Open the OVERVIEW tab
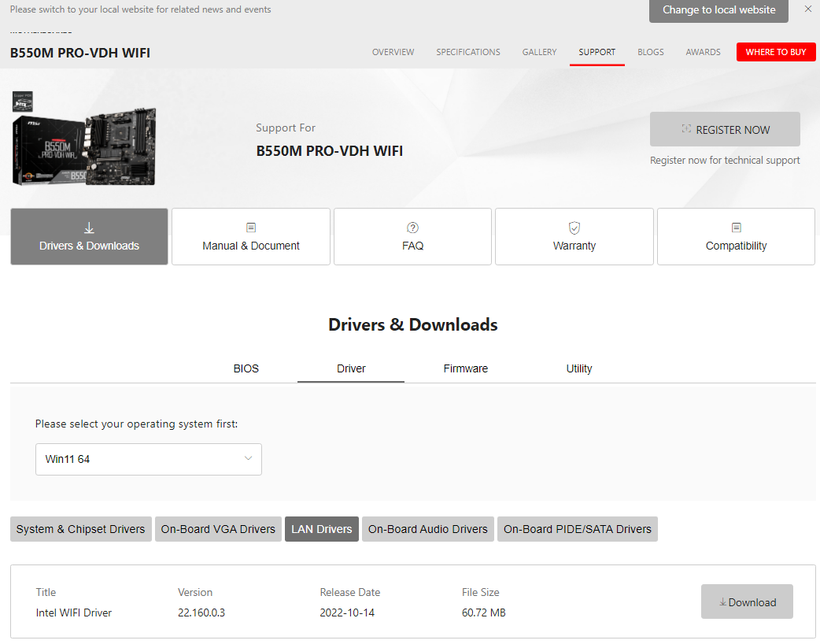Image resolution: width=820 pixels, height=644 pixels. [393, 52]
